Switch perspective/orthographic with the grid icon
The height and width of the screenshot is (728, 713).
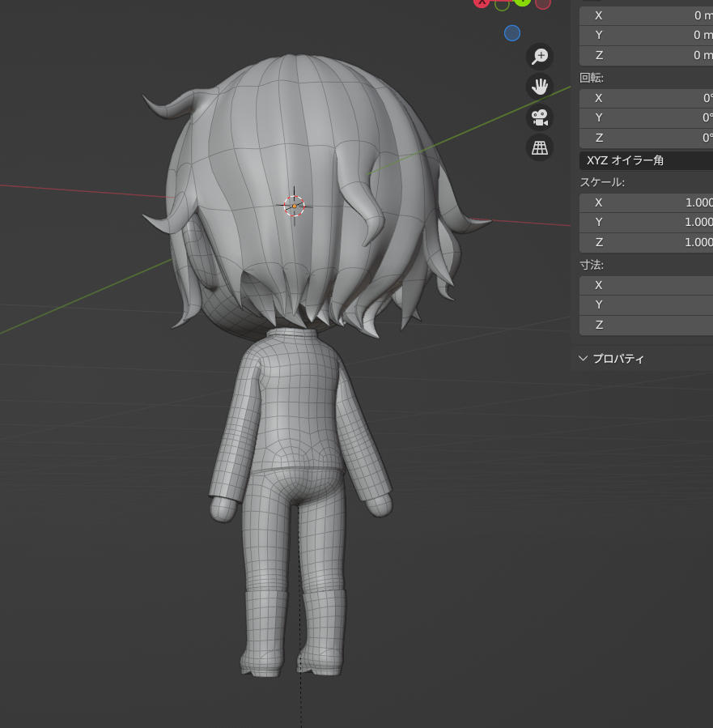tap(540, 147)
